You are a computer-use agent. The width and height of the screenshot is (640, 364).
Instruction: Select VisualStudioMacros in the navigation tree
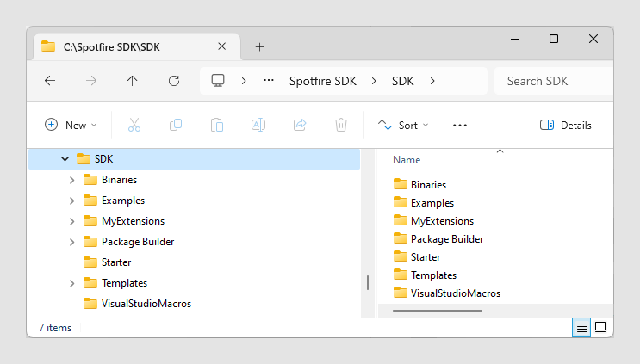click(x=146, y=304)
